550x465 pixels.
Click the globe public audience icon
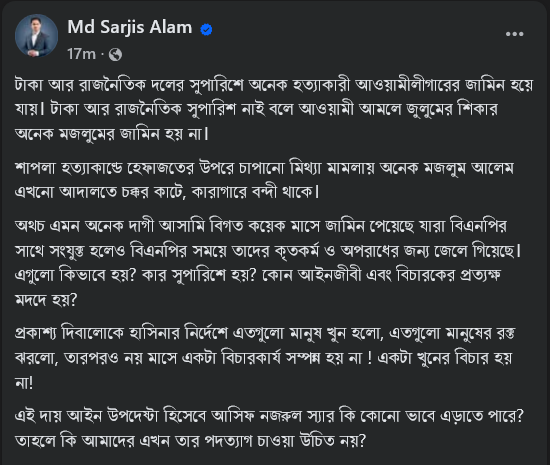(x=115, y=55)
